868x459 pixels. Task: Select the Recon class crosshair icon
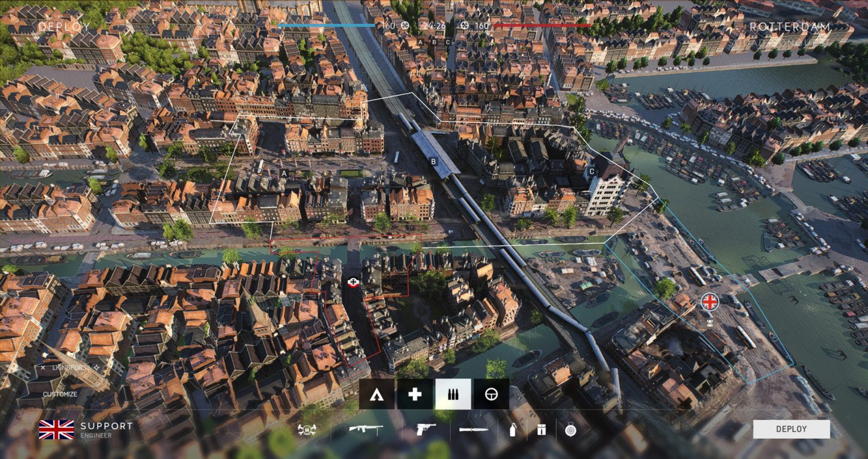pyautogui.click(x=491, y=394)
